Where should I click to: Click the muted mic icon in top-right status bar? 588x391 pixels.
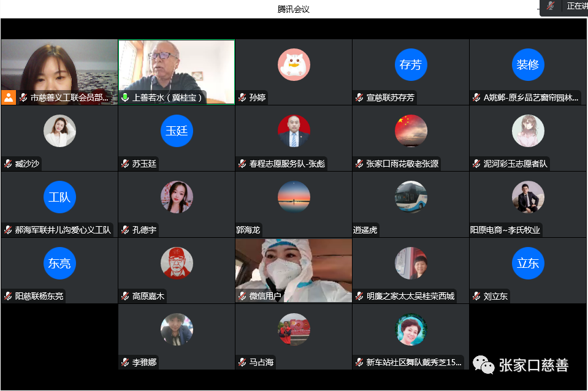click(551, 6)
